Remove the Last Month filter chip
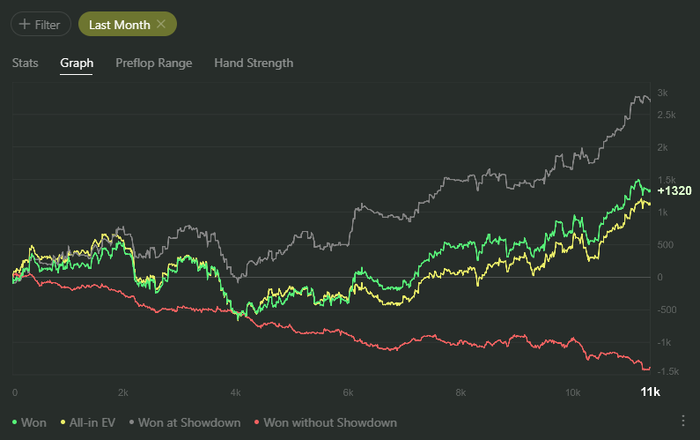The width and height of the screenshot is (700, 440). pos(161,24)
